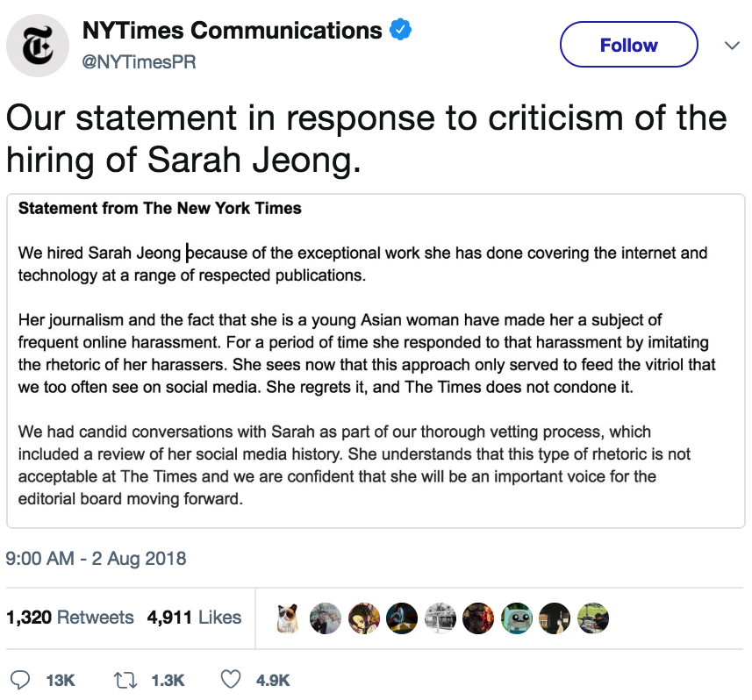
Task: Click the couple photo liker avatar
Action: click(326, 618)
